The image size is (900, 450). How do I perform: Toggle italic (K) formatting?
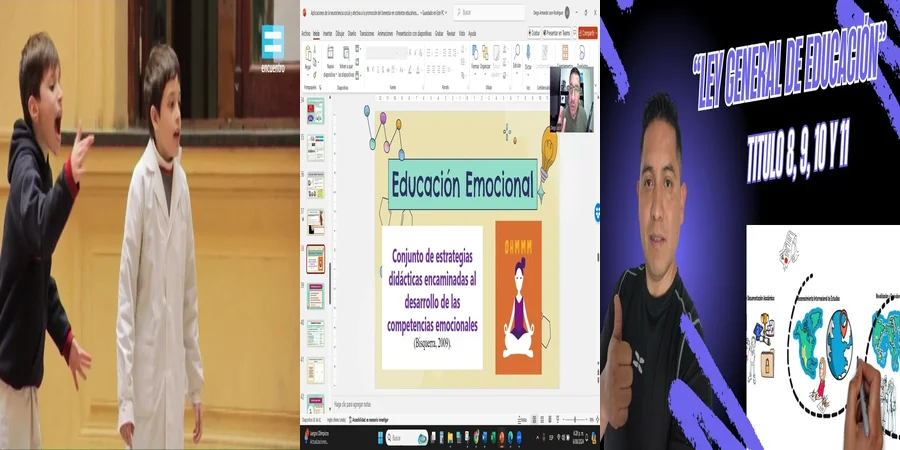pos(373,69)
